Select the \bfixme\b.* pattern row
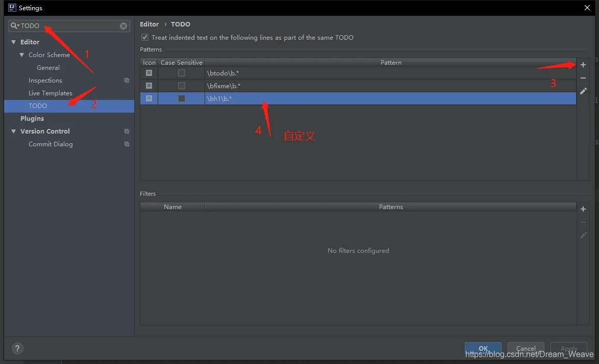 coord(358,86)
